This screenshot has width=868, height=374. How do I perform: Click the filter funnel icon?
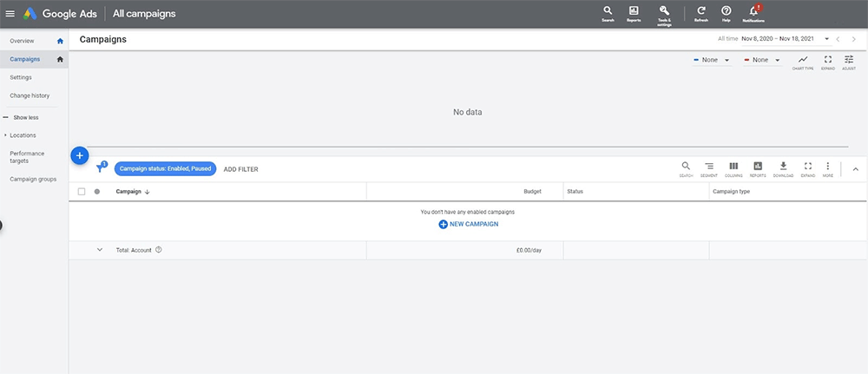click(x=101, y=169)
